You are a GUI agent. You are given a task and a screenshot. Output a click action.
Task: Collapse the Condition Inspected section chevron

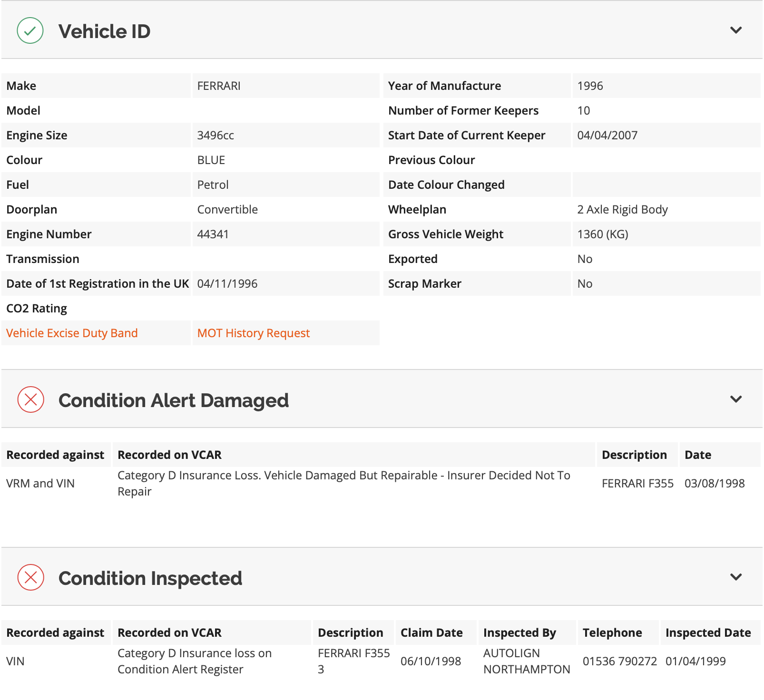point(735,577)
